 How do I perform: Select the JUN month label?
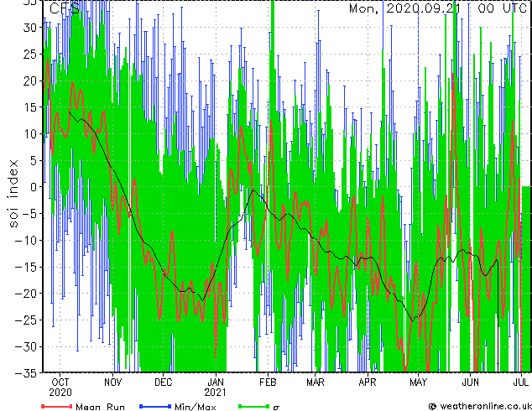470,382
